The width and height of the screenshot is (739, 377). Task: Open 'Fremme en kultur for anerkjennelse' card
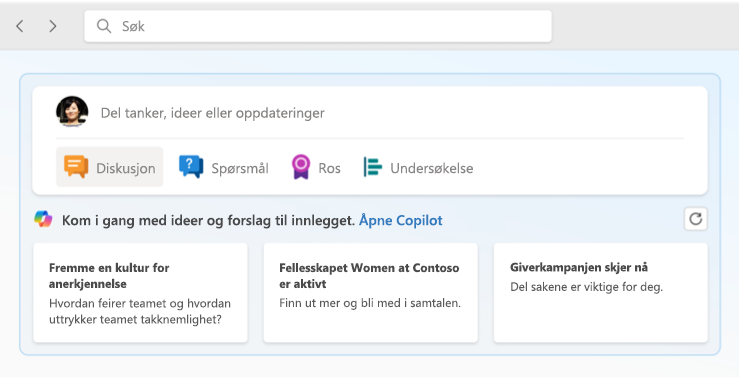(x=140, y=293)
